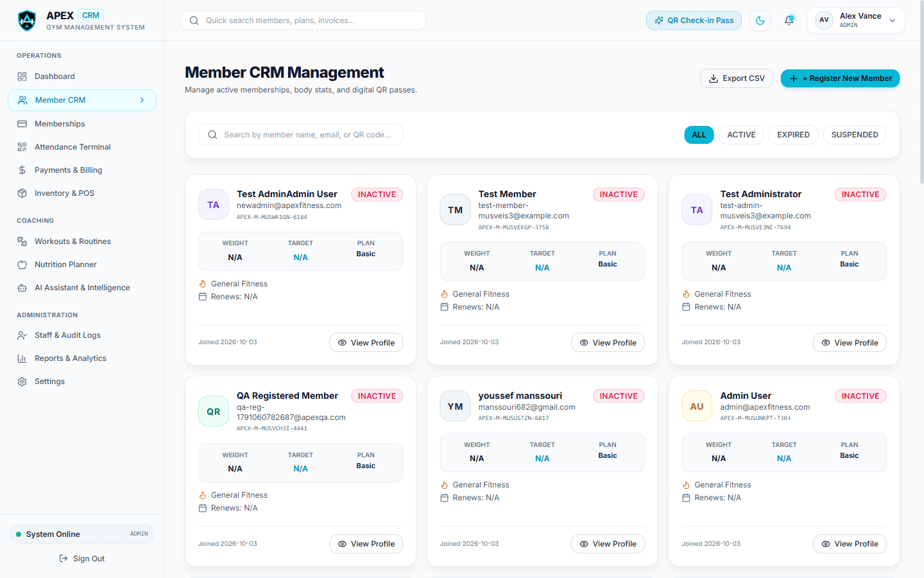
Task: Click the QR avatar of QA Registered Member
Action: [214, 411]
